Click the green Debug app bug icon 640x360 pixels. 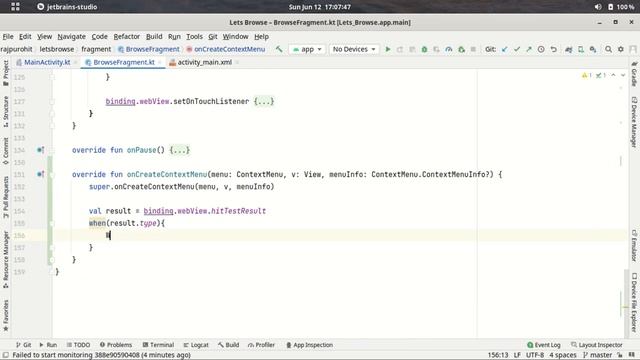pos(424,49)
